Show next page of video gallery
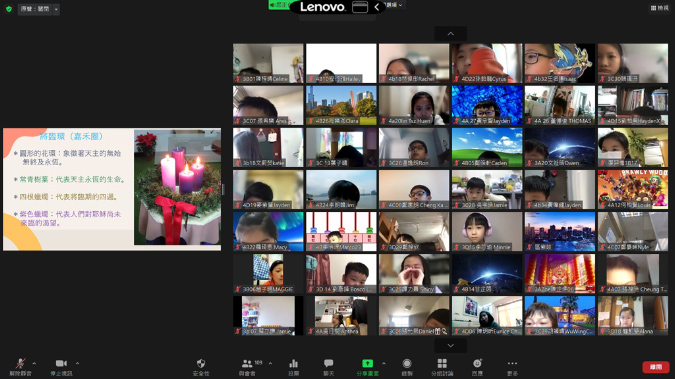The height and width of the screenshot is (379, 675). point(450,345)
